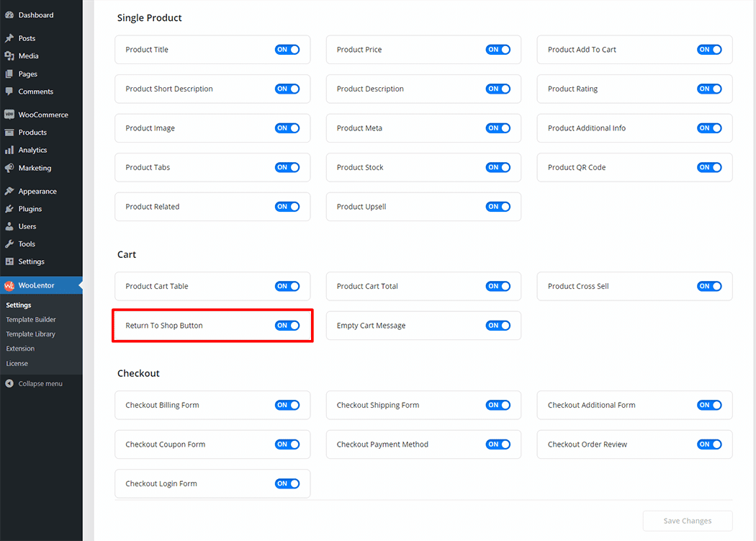Image resolution: width=756 pixels, height=541 pixels.
Task: Click the Posts pin icon
Action: [x=9, y=38]
